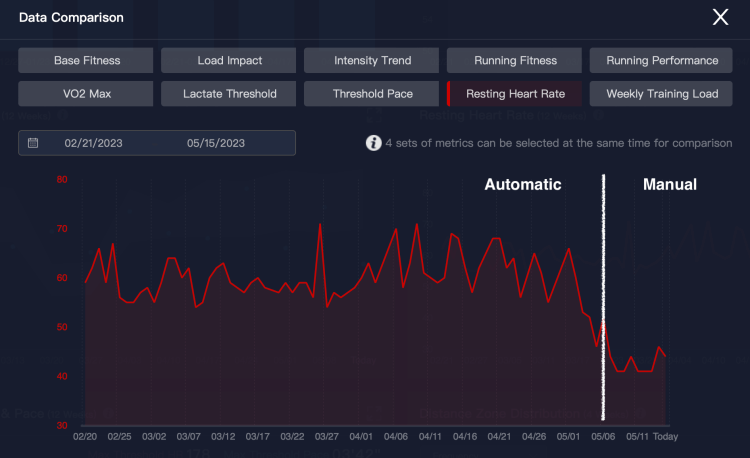The image size is (750, 458).
Task: Add VO2 Max to comparison
Action: point(86,94)
